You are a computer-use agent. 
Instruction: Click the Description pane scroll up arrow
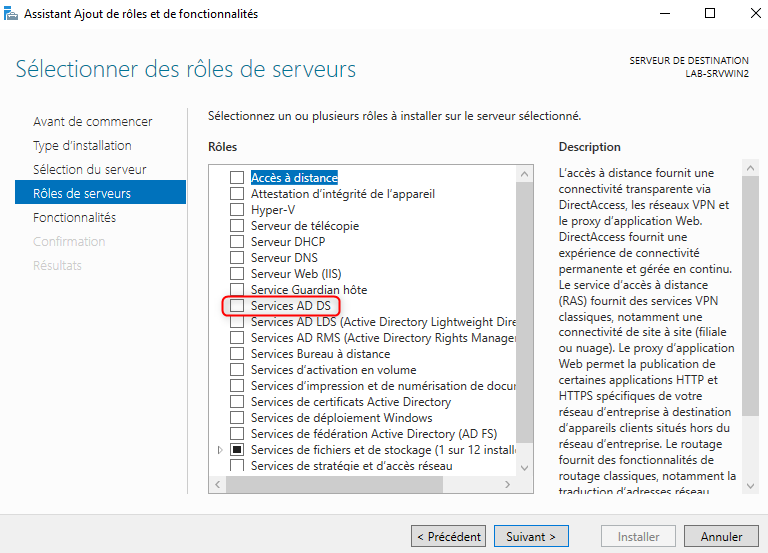(750, 168)
